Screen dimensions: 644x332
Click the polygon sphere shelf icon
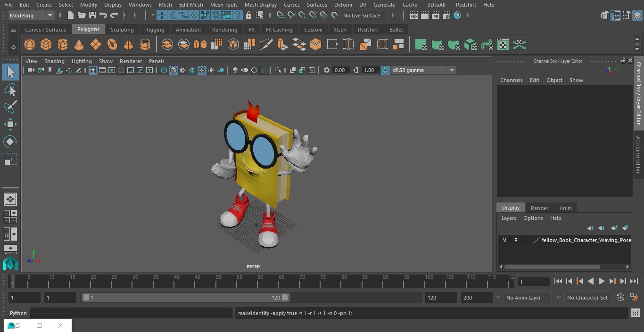coord(30,45)
